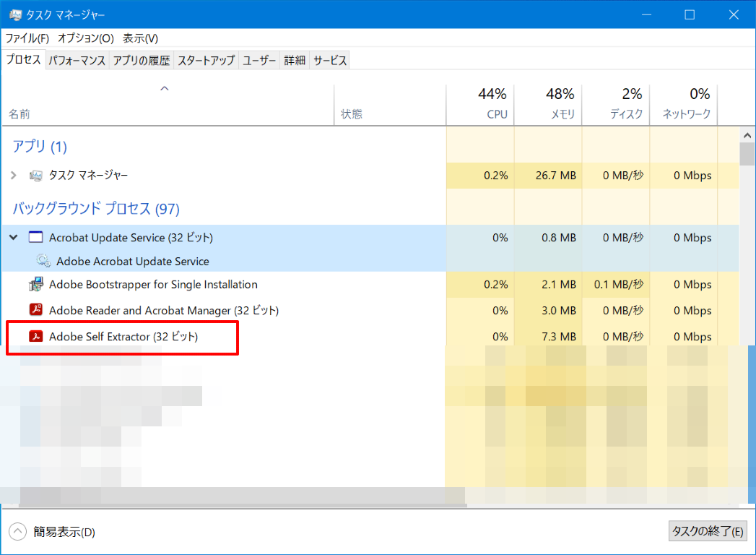Screen dimensions: 756x555
Task: Select Adobe Reader and Acrobat Manager row
Action: click(x=370, y=310)
